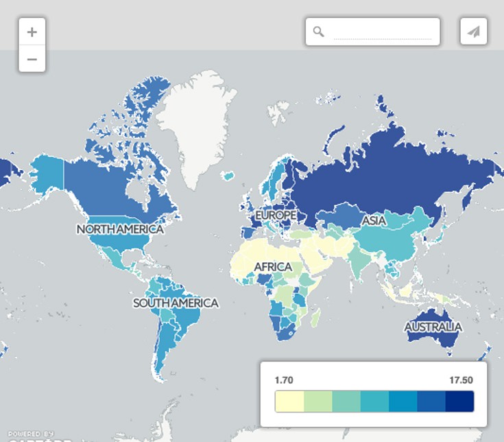Screen dimensions: 504x442
Task: Click the paper plane locate button
Action: 474,32
